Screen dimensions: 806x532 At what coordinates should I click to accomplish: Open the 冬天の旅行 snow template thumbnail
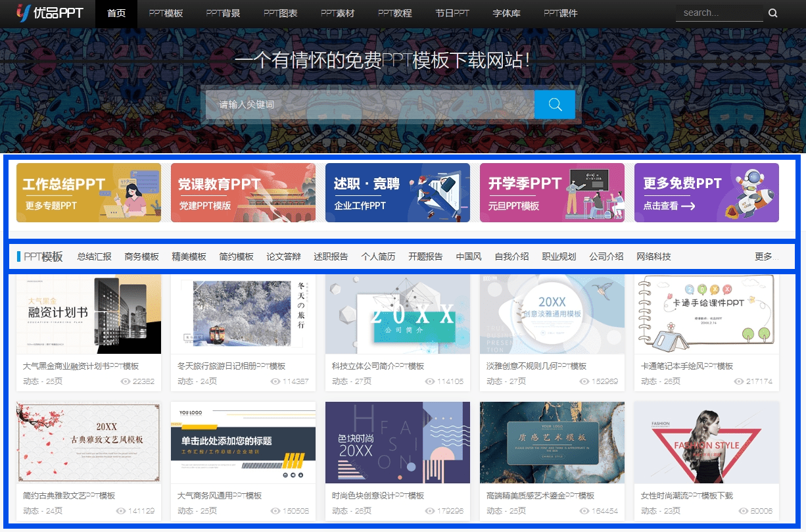243,314
